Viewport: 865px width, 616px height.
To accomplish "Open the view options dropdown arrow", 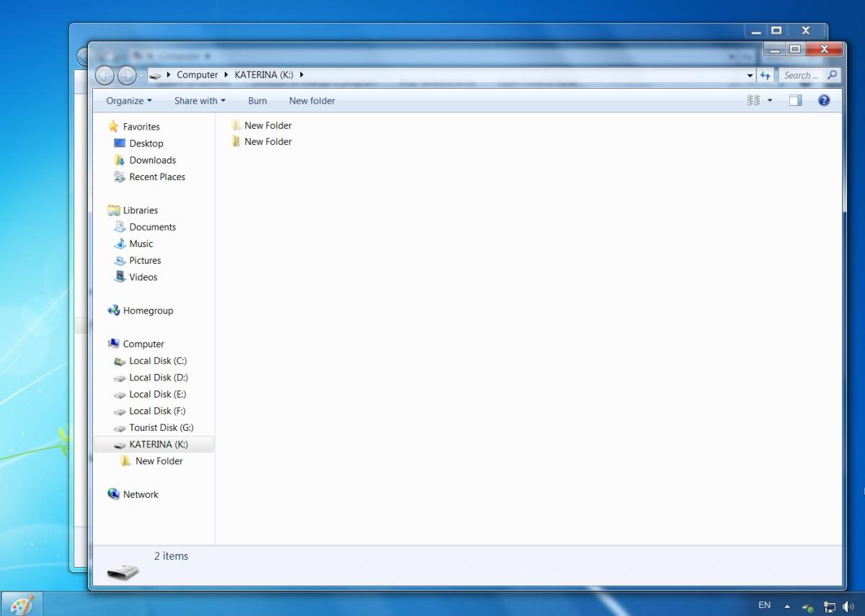I will pos(770,101).
